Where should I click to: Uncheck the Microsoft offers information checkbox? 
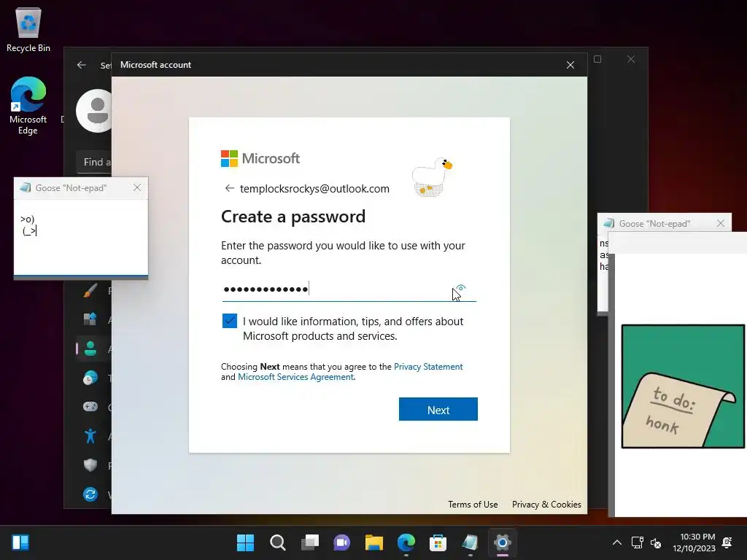(x=230, y=321)
